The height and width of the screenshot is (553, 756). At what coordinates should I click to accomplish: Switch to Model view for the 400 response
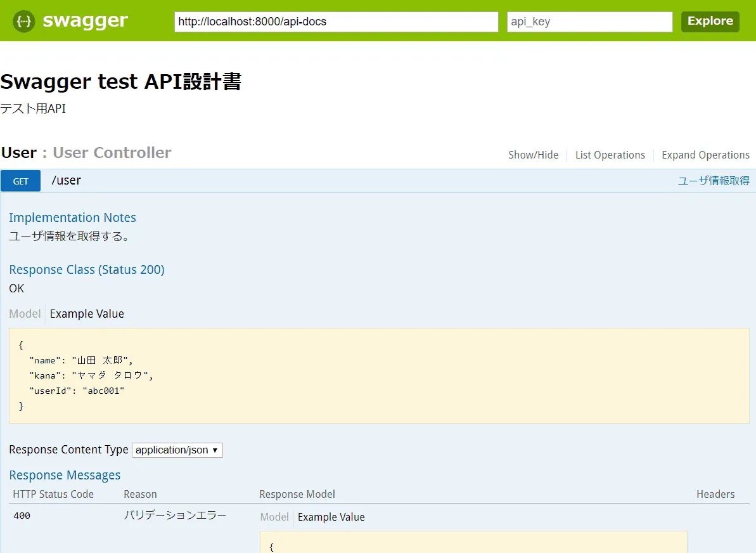coord(274,517)
